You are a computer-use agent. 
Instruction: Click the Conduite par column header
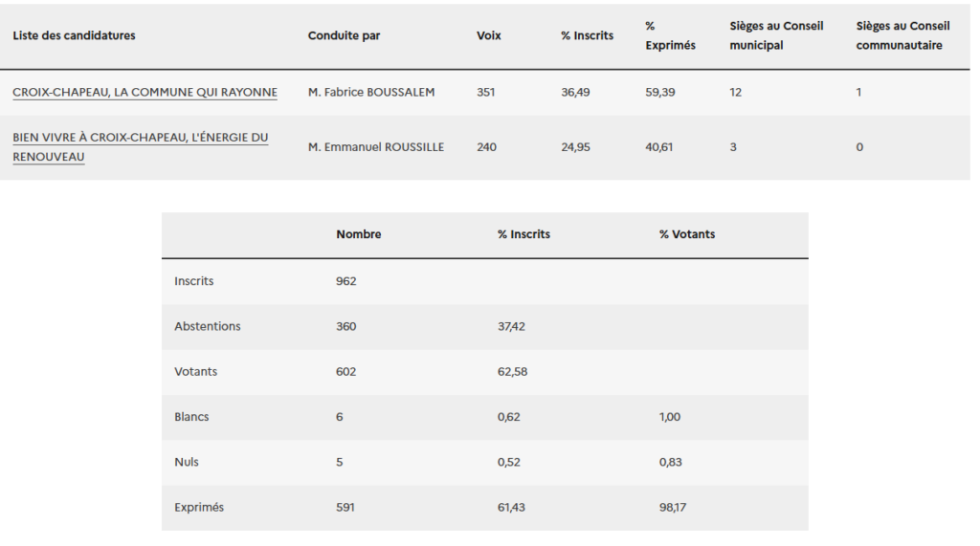(x=344, y=35)
